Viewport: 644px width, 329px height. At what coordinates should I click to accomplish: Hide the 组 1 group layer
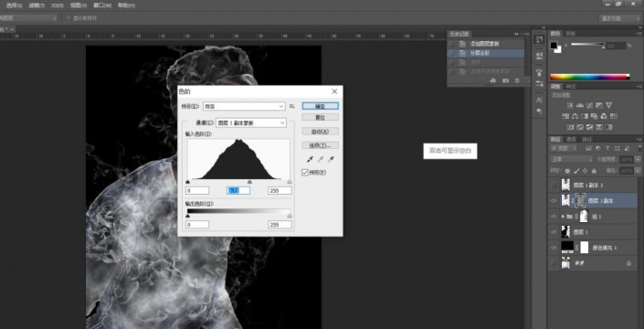(x=554, y=216)
